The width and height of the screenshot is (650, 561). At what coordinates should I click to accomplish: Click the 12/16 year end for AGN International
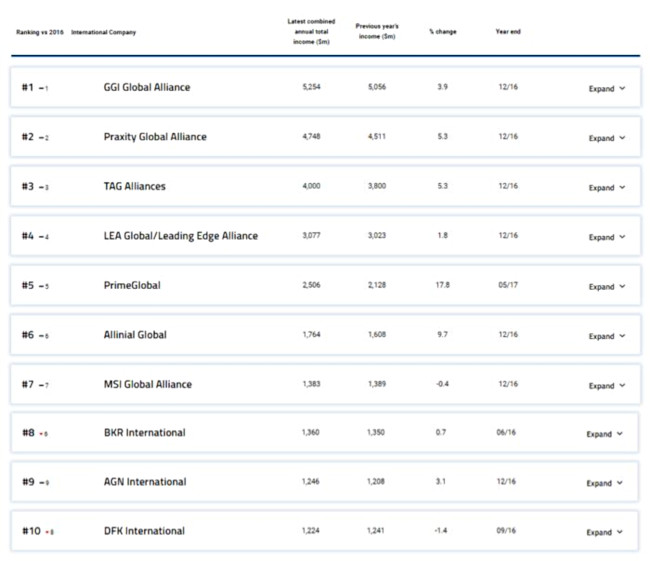click(x=506, y=481)
